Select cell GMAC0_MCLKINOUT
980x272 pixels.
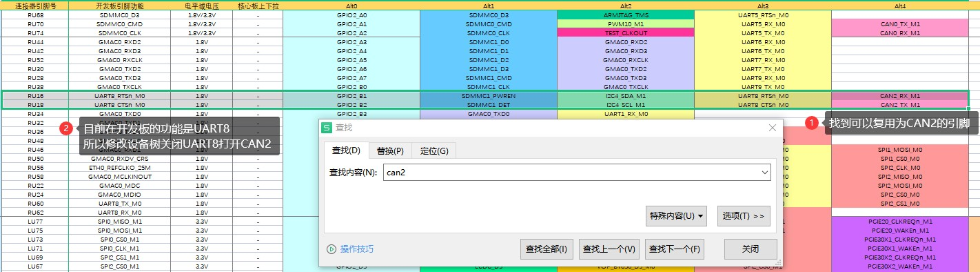point(120,177)
